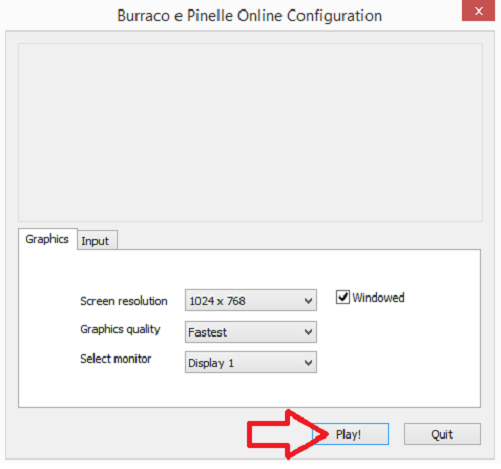Expand the Graphics quality dropdown arrow

tap(308, 332)
